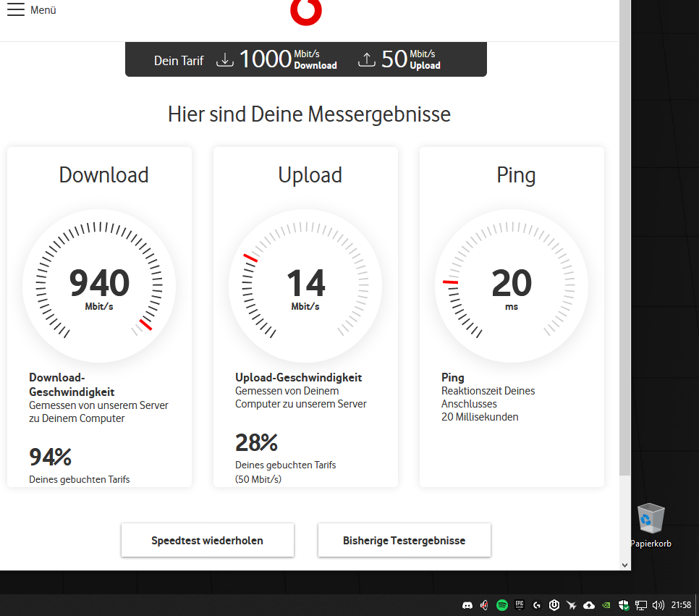This screenshot has width=699, height=616.
Task: Click the Upload speed gauge showing 14
Action: pos(305,285)
